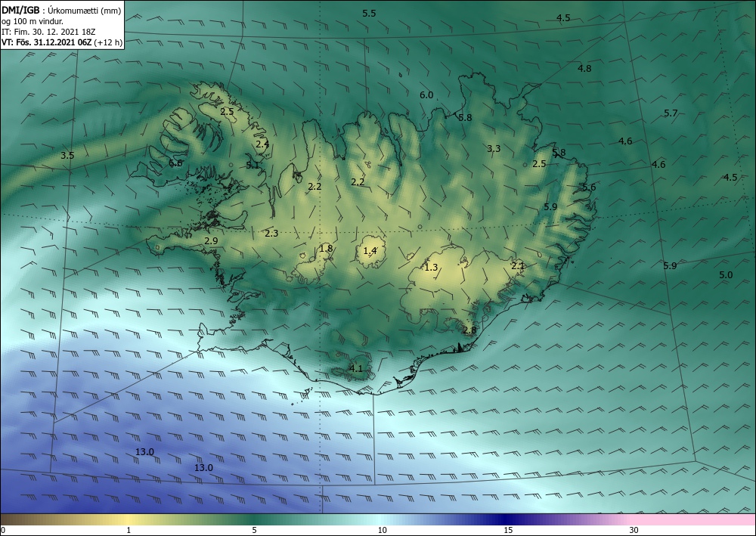Click the 5.5 value north of Iceland
Viewport: 756px width, 536px height.
coord(369,14)
